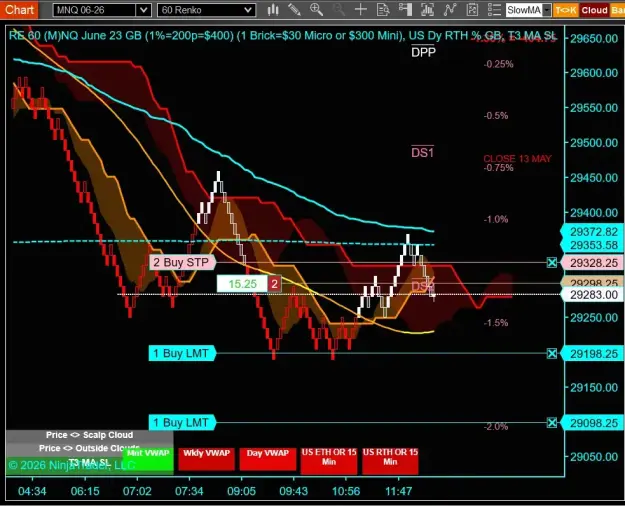
Task: Expand the SlowMA dropdown arrow
Action: (547, 10)
